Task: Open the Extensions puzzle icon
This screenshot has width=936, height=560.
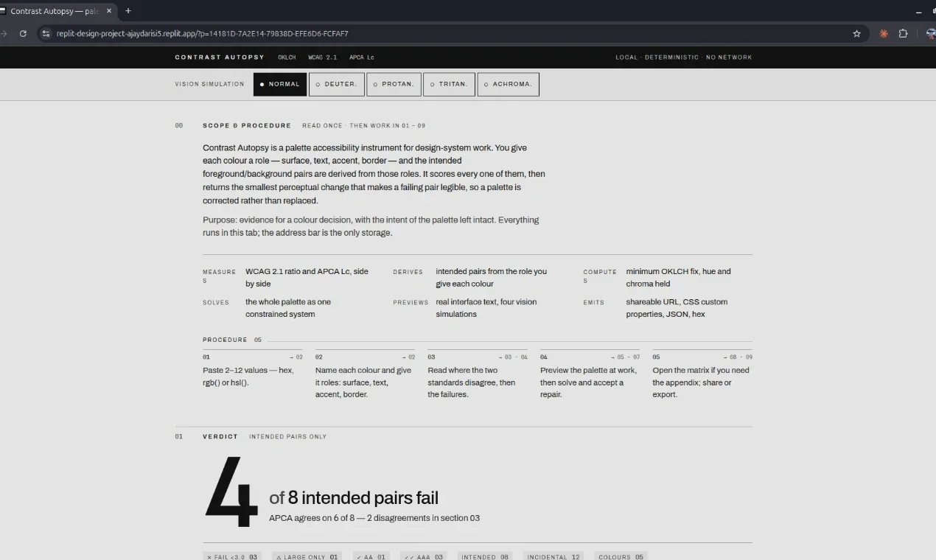Action: [x=903, y=33]
